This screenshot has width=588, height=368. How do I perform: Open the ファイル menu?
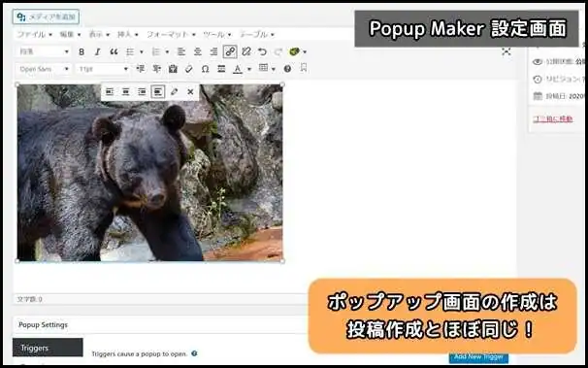[x=34, y=35]
